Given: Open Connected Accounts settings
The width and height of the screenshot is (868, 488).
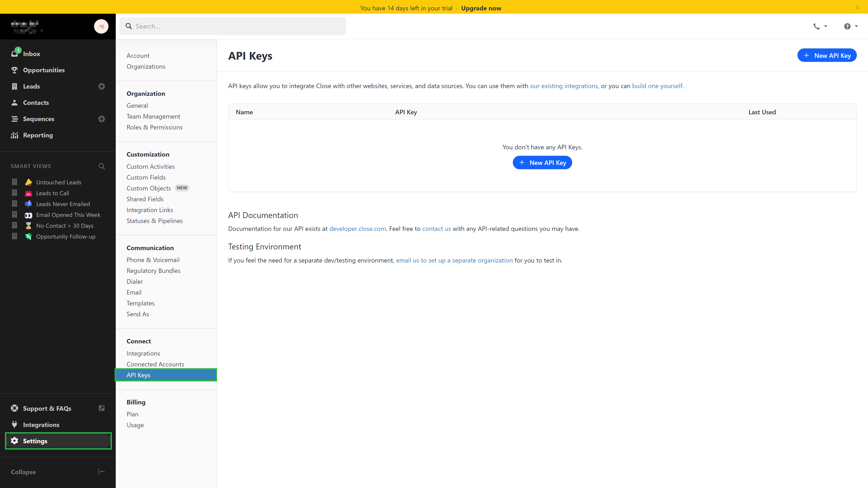Looking at the screenshot, I should [155, 364].
